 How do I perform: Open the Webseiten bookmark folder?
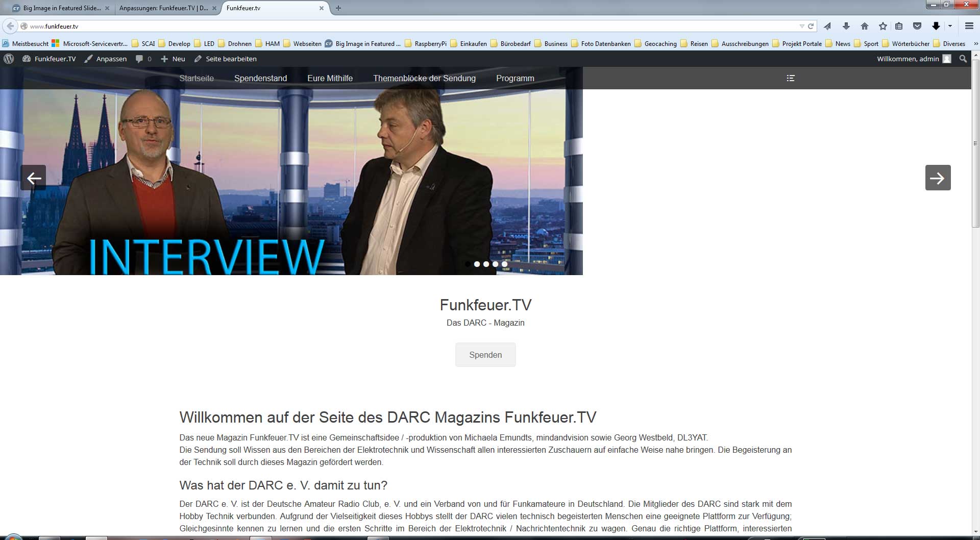point(303,44)
